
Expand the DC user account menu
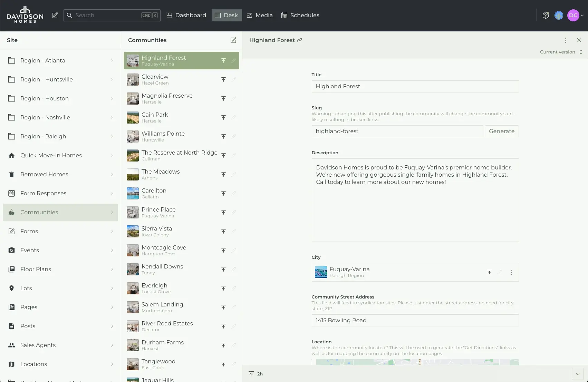576,15
